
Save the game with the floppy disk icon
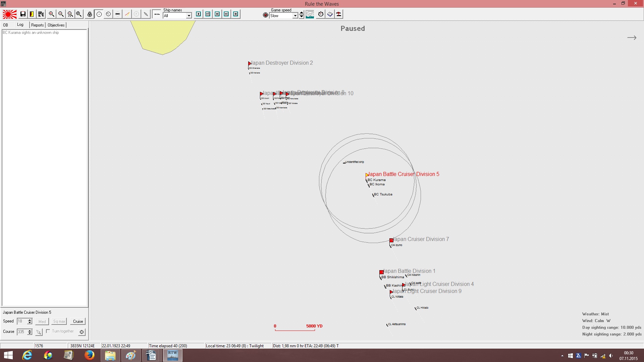click(x=23, y=14)
